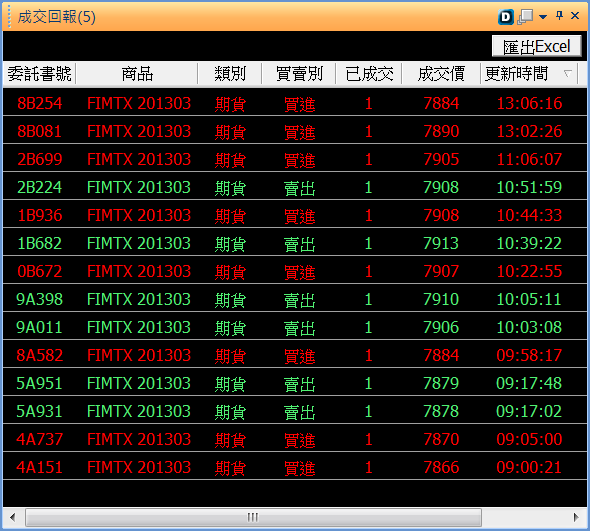Screen dimensions: 590x531
Task: Click the horizontal scrollbar right arrow
Action: (x=576, y=517)
